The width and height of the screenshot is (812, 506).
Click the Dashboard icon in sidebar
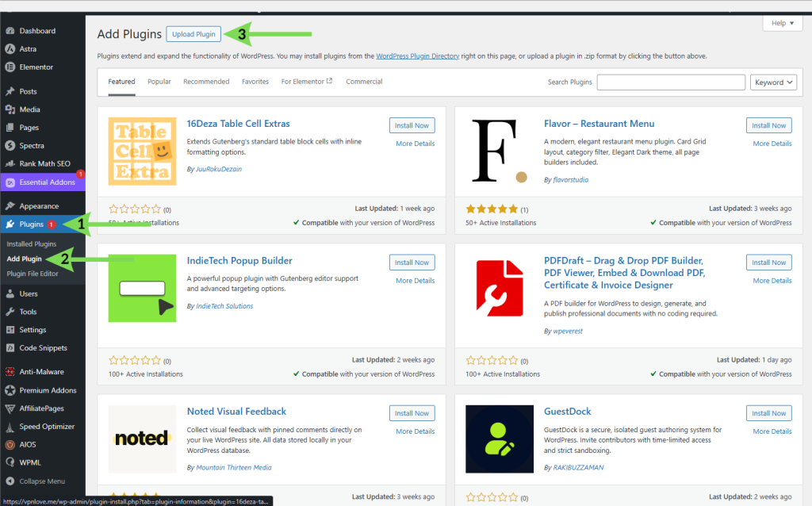pyautogui.click(x=10, y=31)
